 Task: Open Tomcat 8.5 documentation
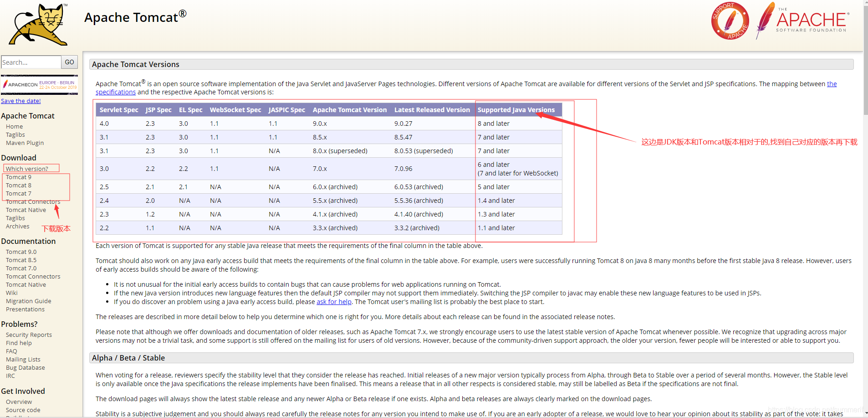pos(21,260)
